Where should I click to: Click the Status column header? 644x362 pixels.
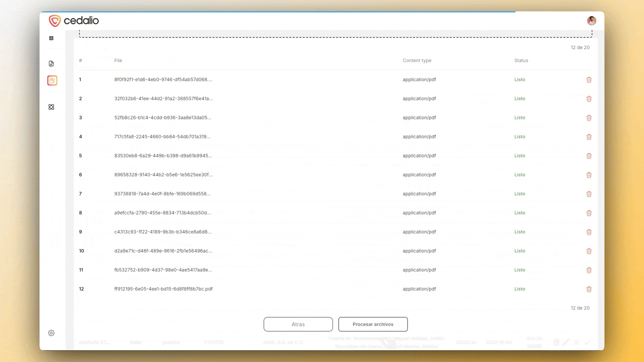click(x=521, y=60)
